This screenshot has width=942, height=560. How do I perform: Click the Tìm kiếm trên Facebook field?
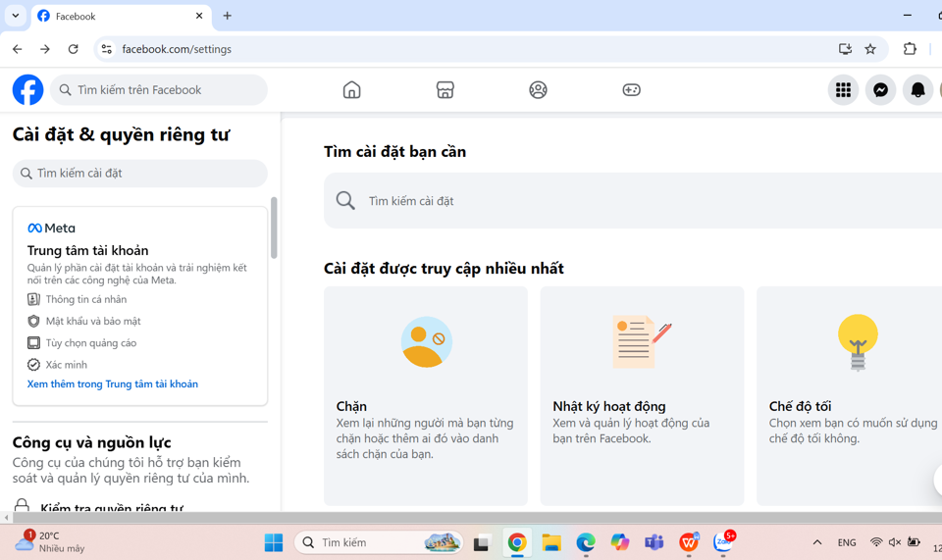(x=159, y=90)
